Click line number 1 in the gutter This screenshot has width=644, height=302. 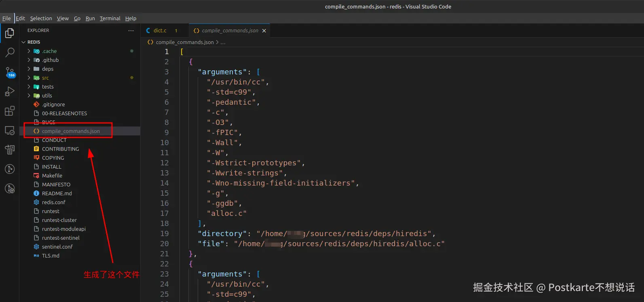[167, 52]
